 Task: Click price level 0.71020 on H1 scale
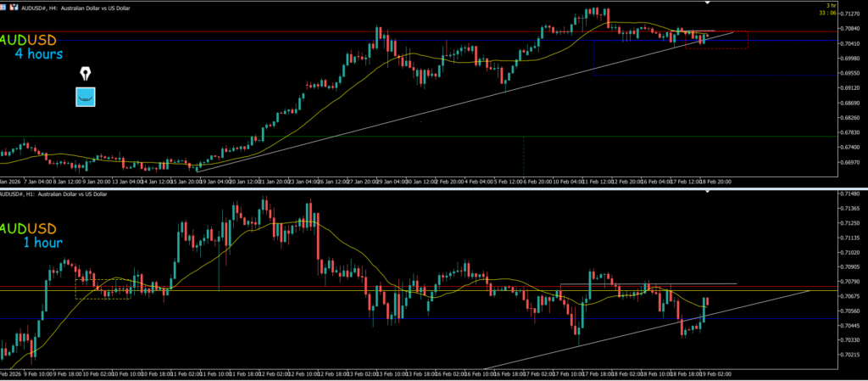848,253
